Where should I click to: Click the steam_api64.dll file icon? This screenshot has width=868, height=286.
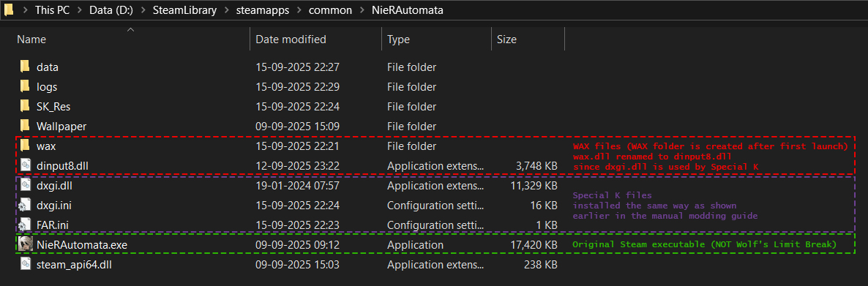coord(25,265)
